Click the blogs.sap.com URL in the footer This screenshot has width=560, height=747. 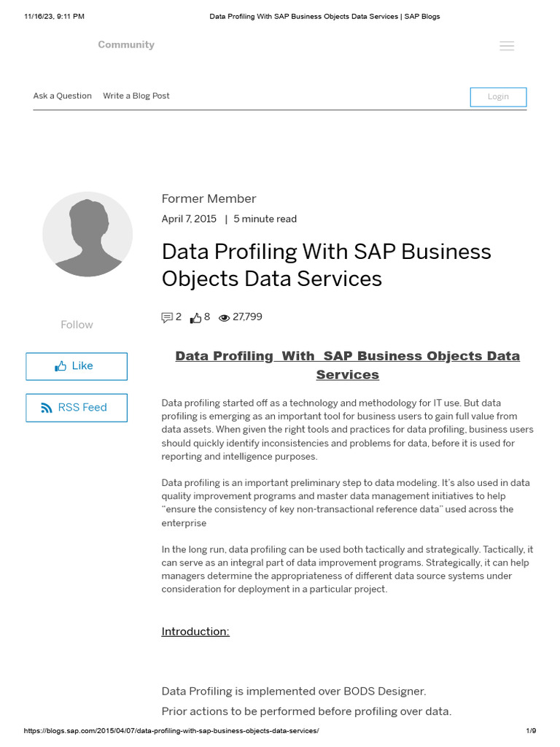tap(171, 731)
